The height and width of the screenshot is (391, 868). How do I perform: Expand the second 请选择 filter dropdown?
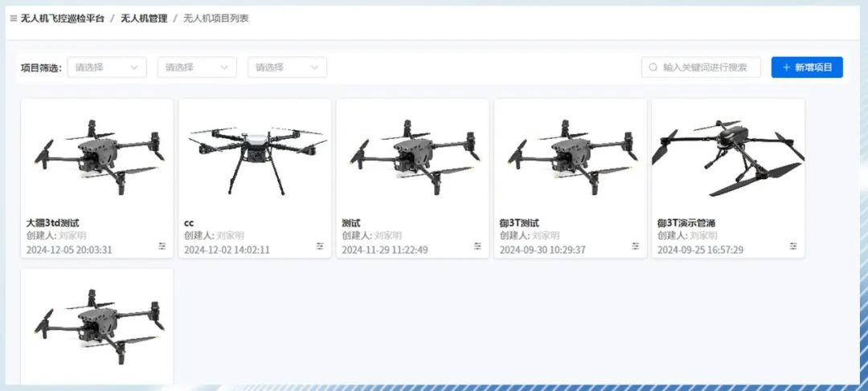[197, 67]
